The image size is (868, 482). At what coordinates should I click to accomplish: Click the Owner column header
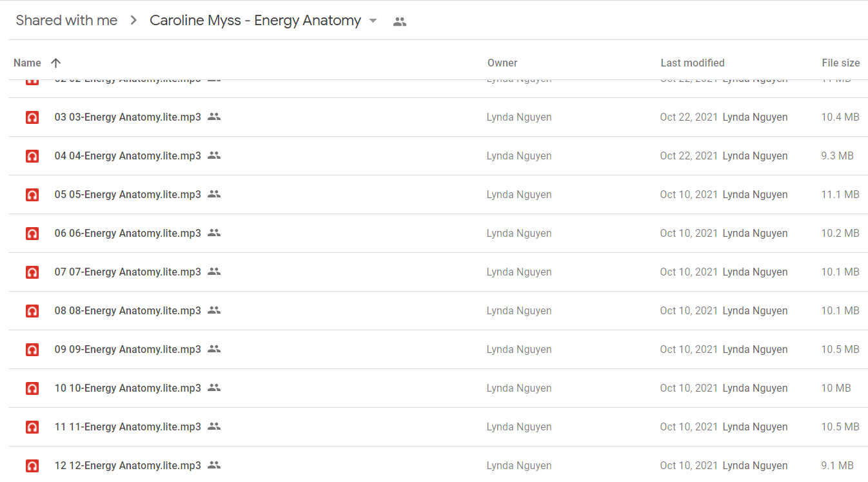[502, 63]
